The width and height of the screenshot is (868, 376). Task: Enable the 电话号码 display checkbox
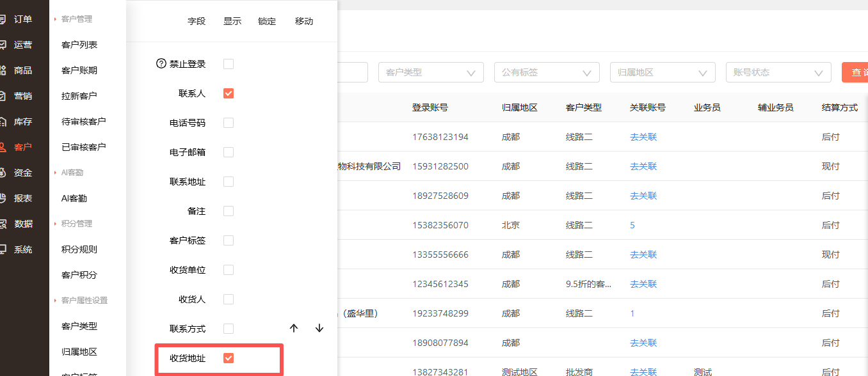pos(229,123)
